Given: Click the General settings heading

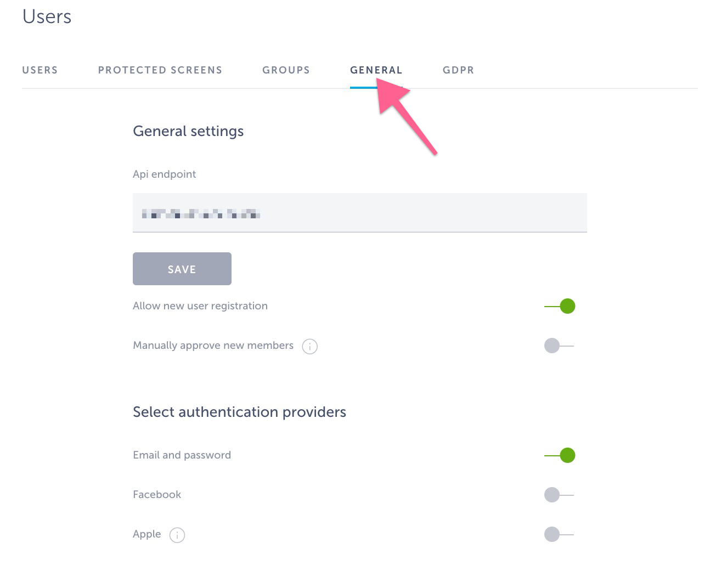Looking at the screenshot, I should [188, 131].
